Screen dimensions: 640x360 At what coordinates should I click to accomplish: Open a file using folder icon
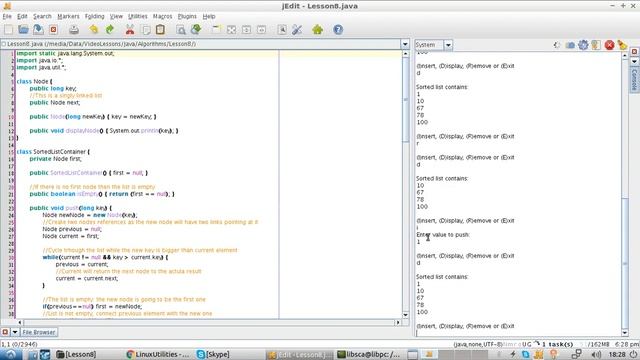click(x=23, y=29)
